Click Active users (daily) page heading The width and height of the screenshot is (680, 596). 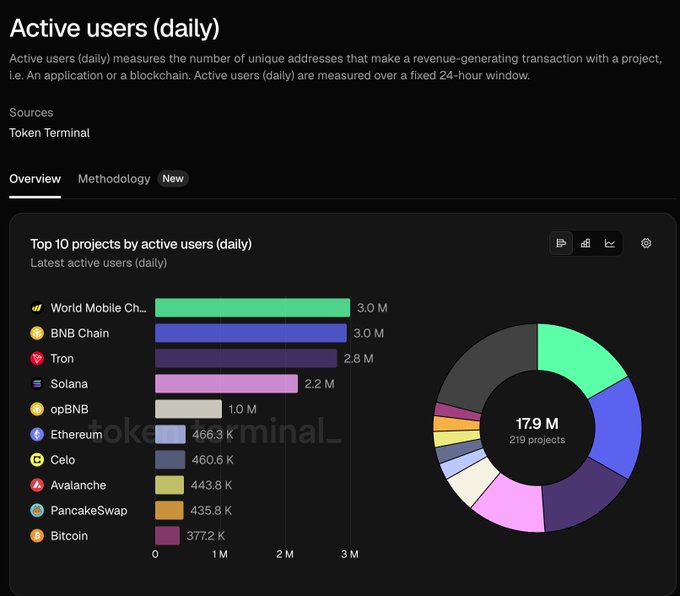click(114, 28)
